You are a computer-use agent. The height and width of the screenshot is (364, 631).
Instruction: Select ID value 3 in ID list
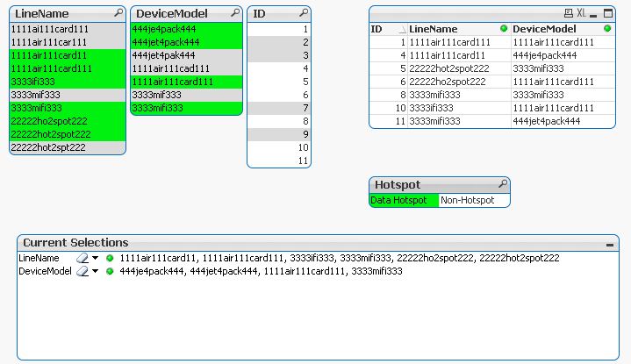(279, 55)
